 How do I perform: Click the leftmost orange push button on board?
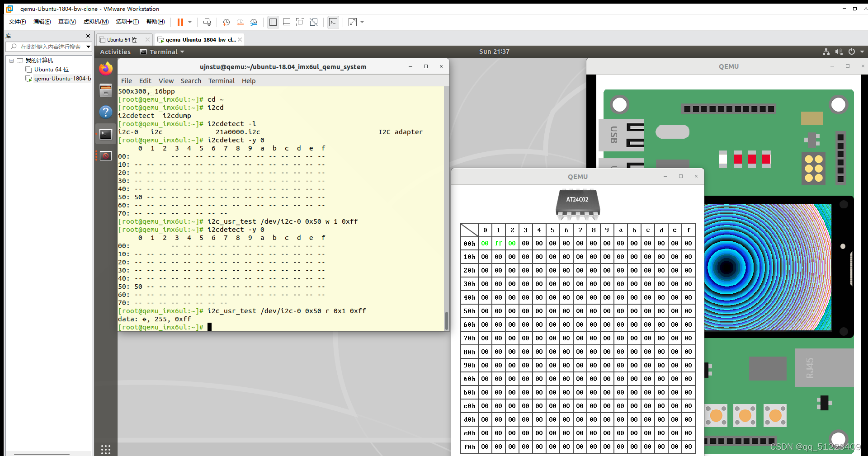click(716, 415)
